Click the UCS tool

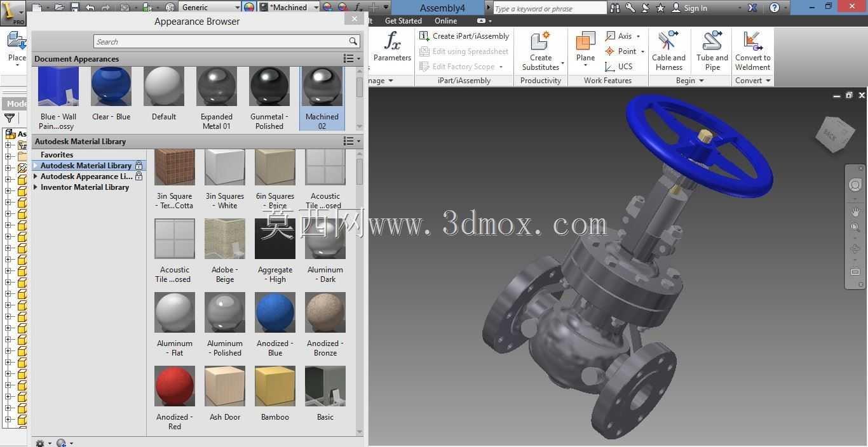click(619, 66)
